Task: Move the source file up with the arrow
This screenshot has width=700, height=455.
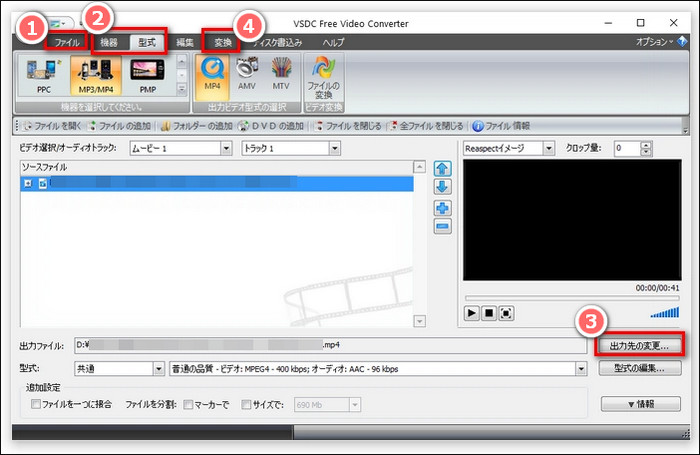Action: point(442,168)
